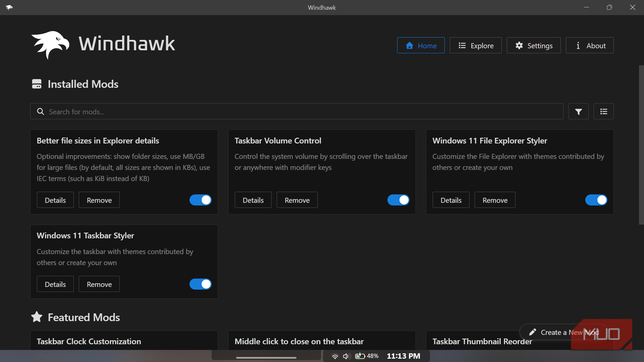The height and width of the screenshot is (362, 644).
Task: View Details of Taskbar Volume Control
Action: click(x=253, y=200)
